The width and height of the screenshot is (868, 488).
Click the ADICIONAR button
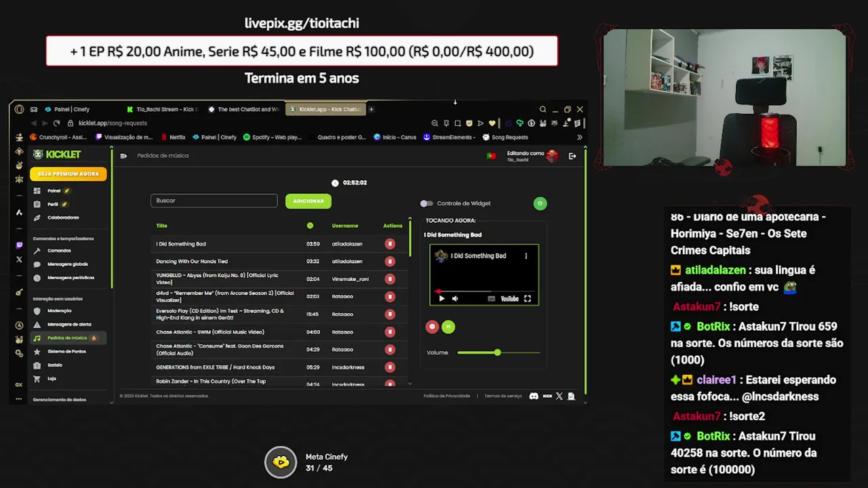point(309,201)
